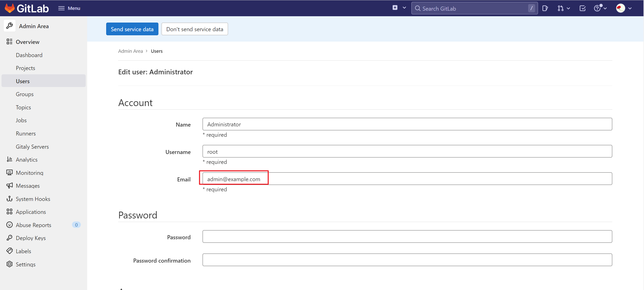Screen dimensions: 644x290
Task: Open Messages in sidebar
Action: pyautogui.click(x=28, y=186)
